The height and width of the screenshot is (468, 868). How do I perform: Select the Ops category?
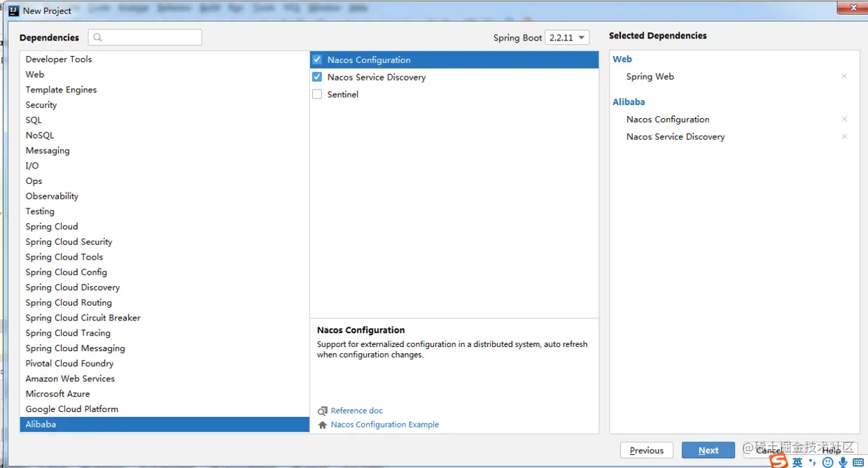pos(164,181)
